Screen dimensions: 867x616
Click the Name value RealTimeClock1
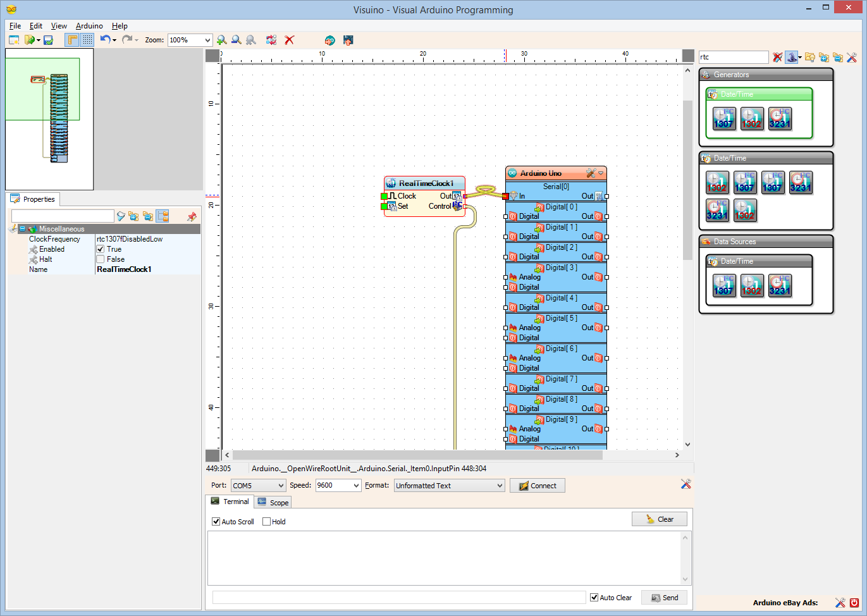pyautogui.click(x=124, y=269)
